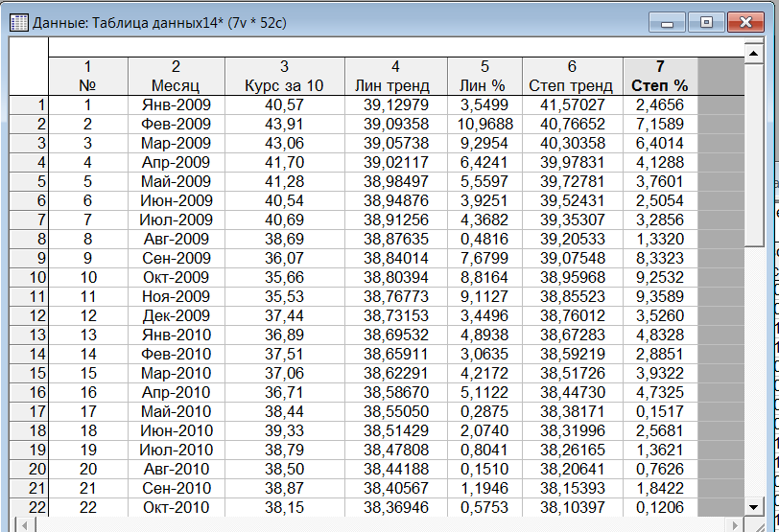Select column header 7 Степ %
The image size is (779, 532).
[660, 76]
